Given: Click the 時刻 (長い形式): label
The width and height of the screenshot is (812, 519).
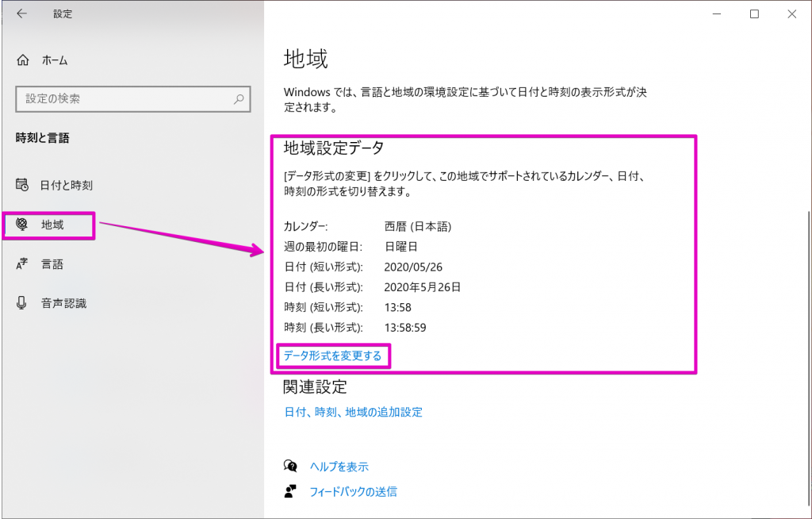Looking at the screenshot, I should [324, 328].
